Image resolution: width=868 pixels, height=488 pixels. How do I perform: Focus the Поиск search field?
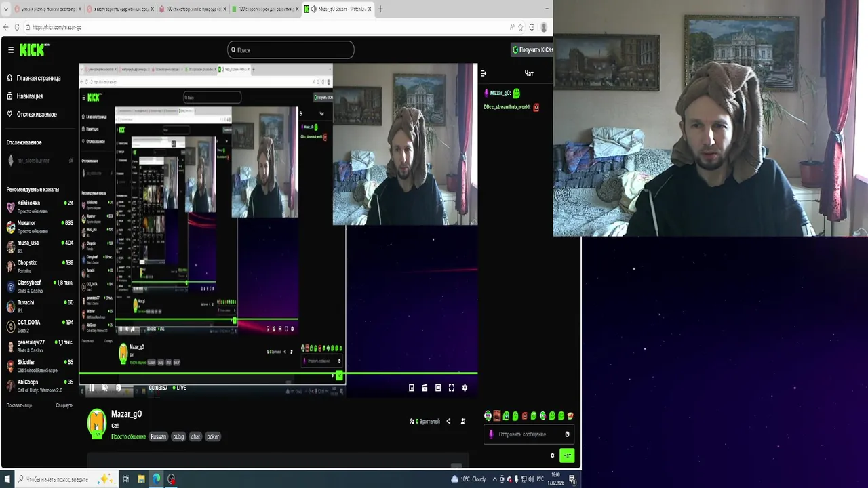coord(290,49)
